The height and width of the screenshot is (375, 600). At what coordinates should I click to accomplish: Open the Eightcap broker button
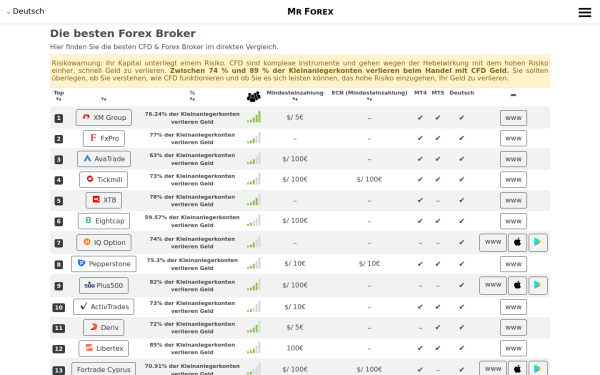[104, 221]
